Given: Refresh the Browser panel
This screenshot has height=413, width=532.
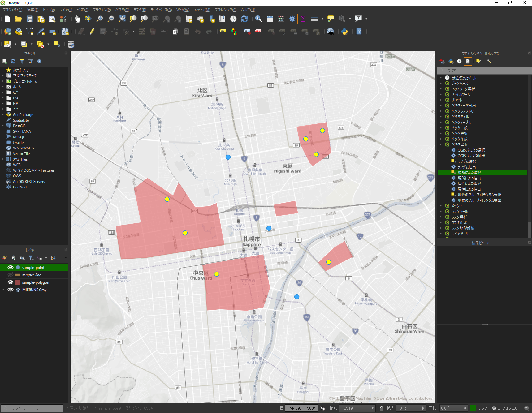Looking at the screenshot, I should [x=13, y=61].
